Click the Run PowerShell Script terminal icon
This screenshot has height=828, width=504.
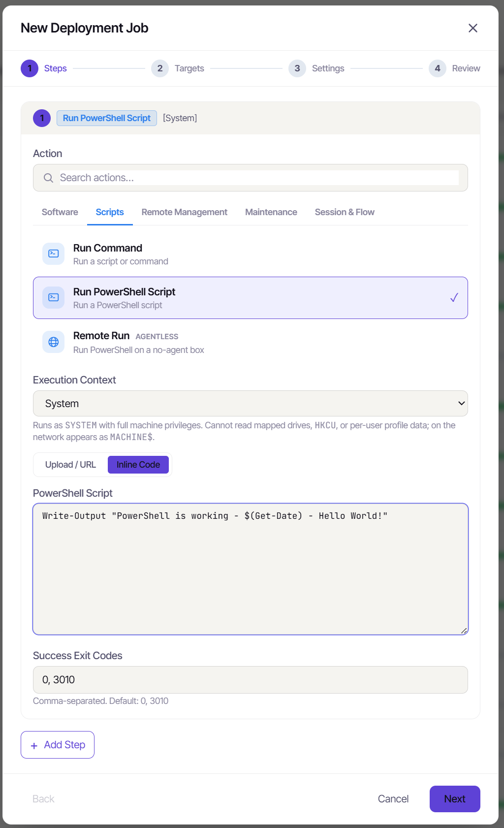point(54,297)
